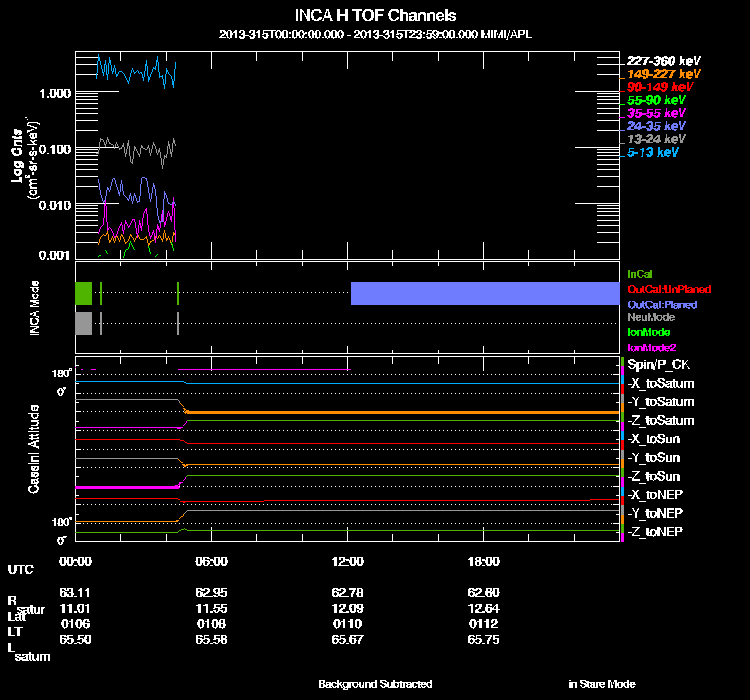Click the latitude value 12.09
750x700 pixels.
347,609
